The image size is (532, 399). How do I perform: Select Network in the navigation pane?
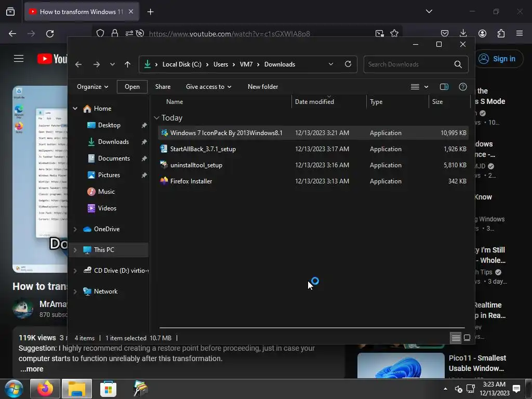click(x=105, y=291)
